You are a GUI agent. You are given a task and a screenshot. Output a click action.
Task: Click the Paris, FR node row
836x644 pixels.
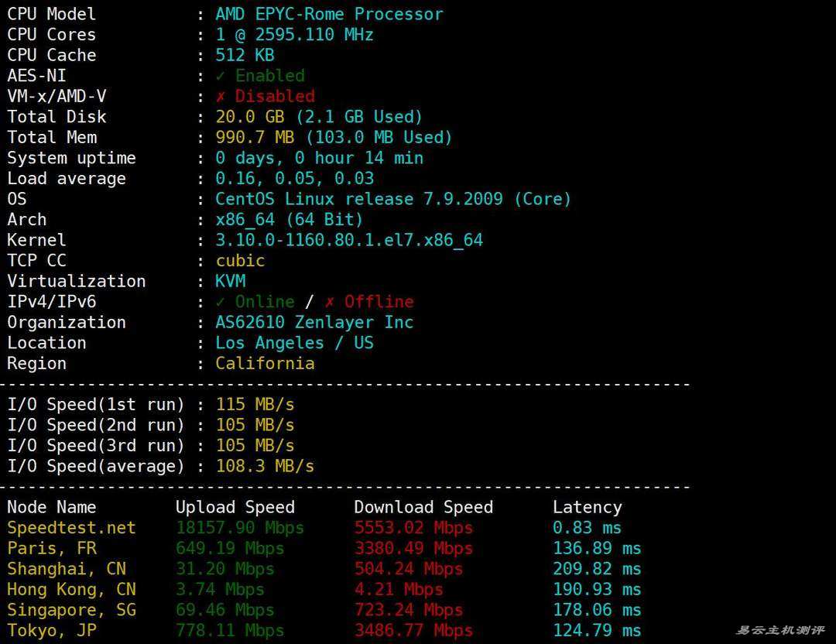53,549
